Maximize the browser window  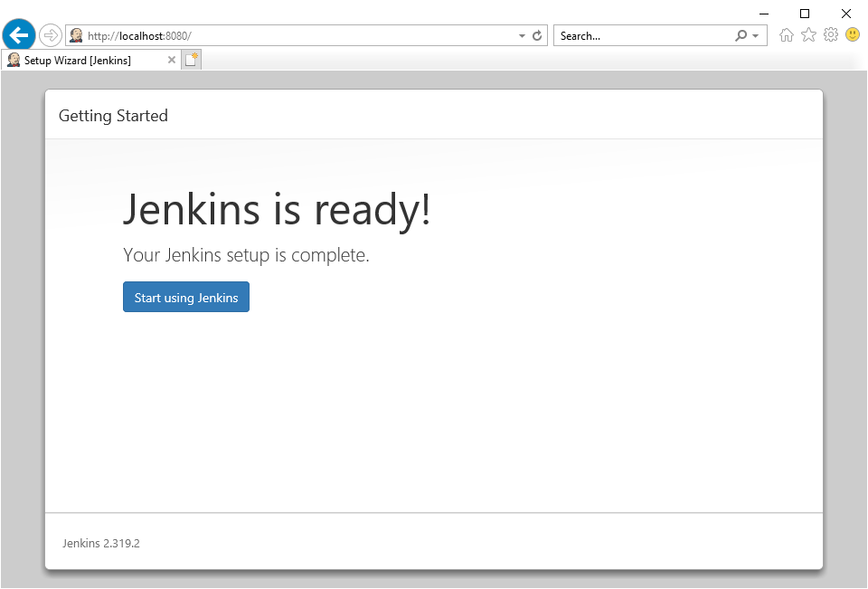pyautogui.click(x=805, y=14)
